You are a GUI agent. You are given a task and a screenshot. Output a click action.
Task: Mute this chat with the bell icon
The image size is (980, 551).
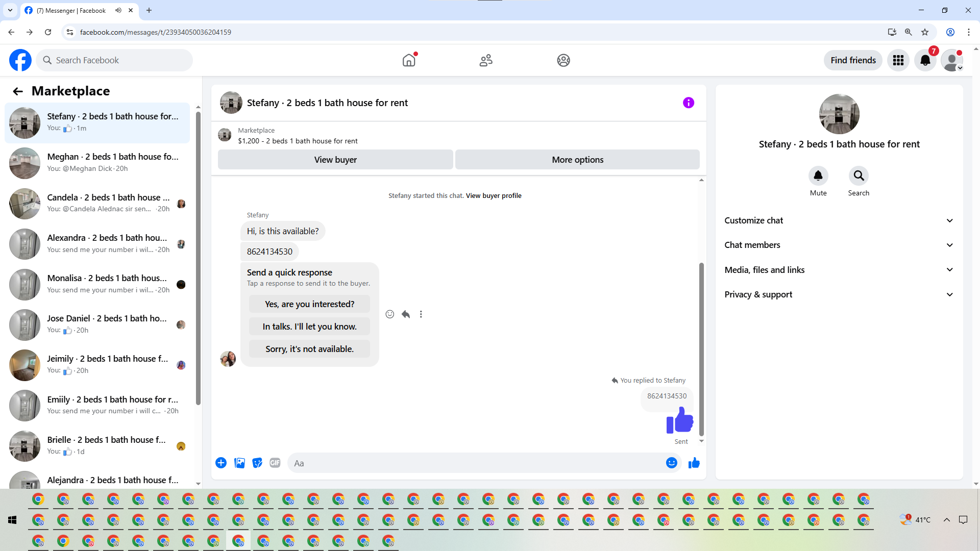(x=818, y=176)
